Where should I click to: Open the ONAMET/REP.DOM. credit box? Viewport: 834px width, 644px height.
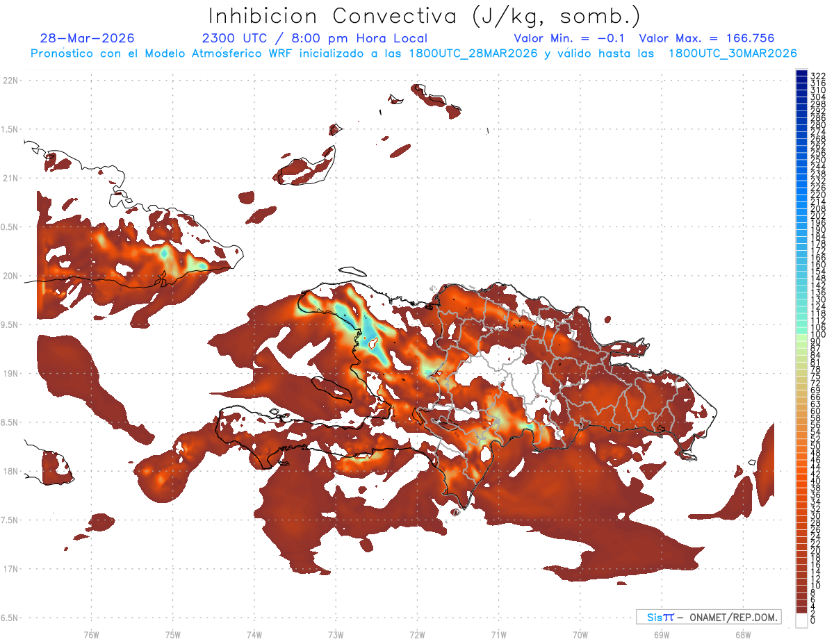click(708, 617)
